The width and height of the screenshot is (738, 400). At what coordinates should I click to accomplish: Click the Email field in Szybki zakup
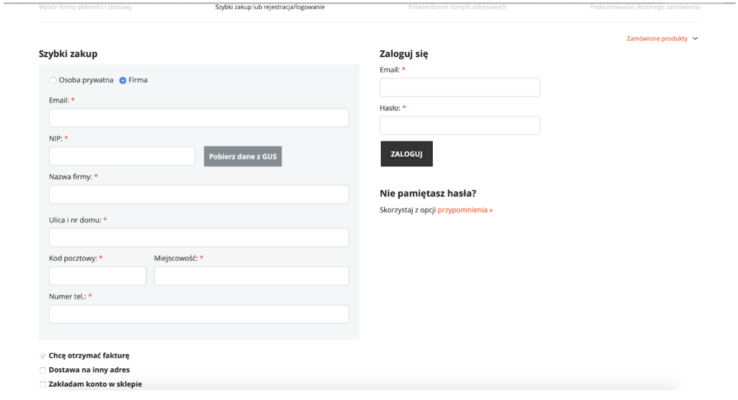coord(198,118)
